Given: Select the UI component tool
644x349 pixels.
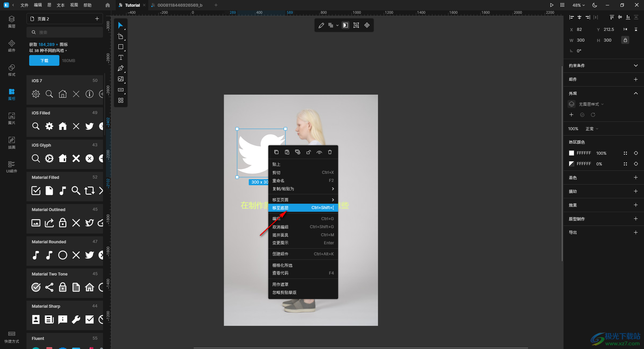Looking at the screenshot, I should point(121,90).
